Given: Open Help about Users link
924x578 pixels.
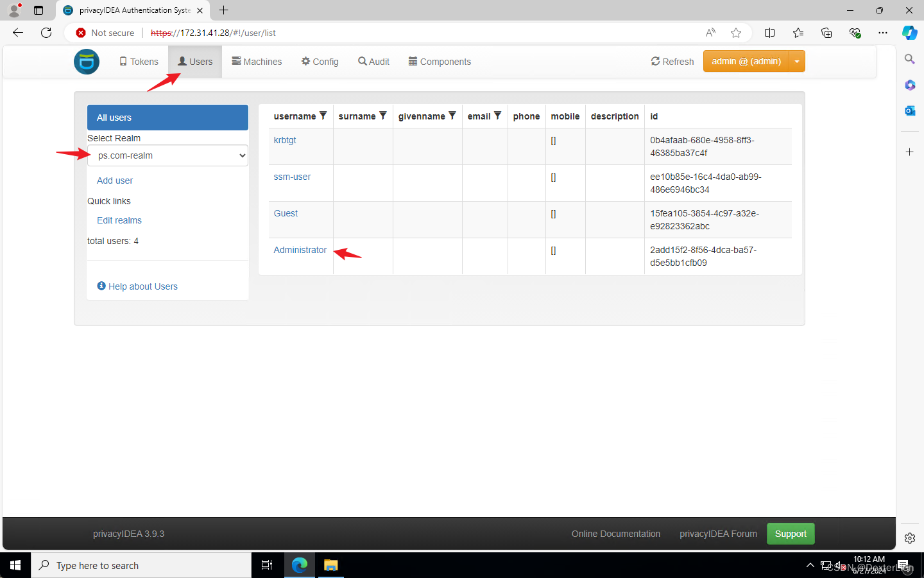Looking at the screenshot, I should (x=137, y=286).
